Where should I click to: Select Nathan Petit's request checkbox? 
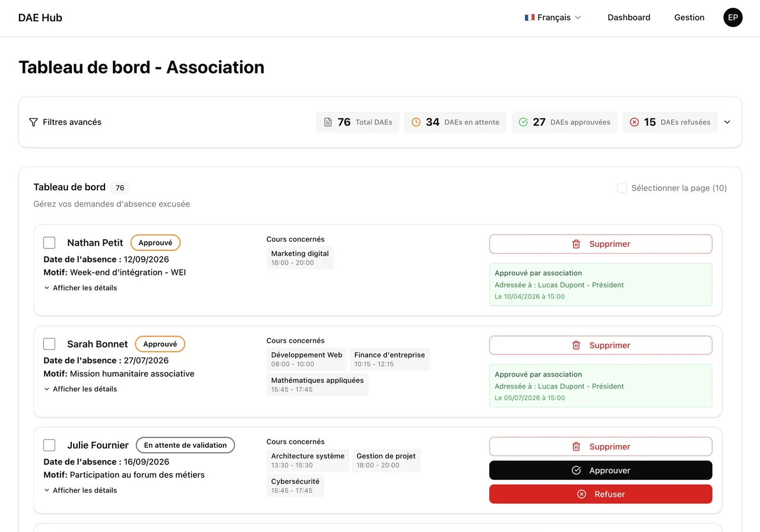click(x=49, y=243)
